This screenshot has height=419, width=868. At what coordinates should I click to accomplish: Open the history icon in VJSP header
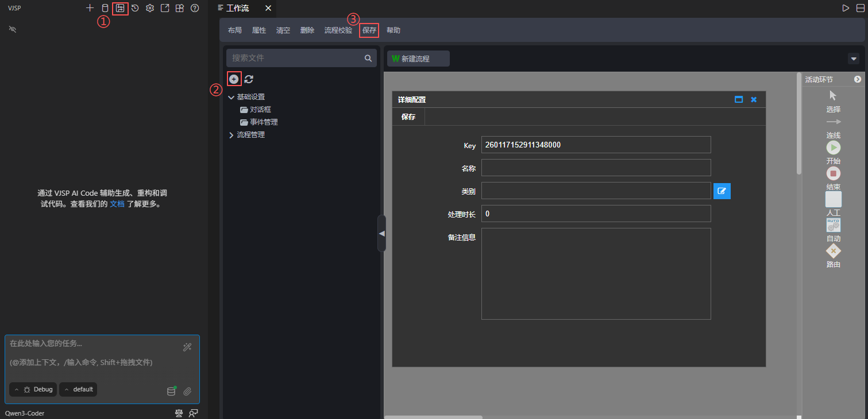coord(135,8)
